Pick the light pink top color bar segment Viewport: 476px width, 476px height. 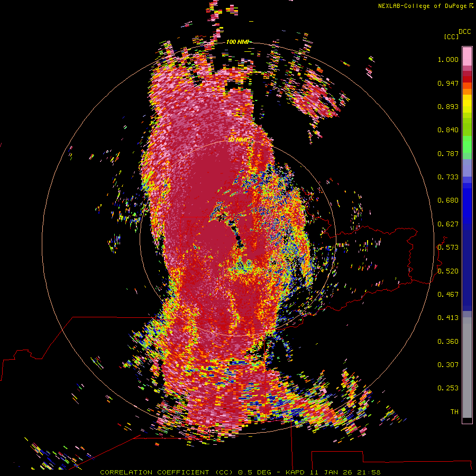click(467, 56)
